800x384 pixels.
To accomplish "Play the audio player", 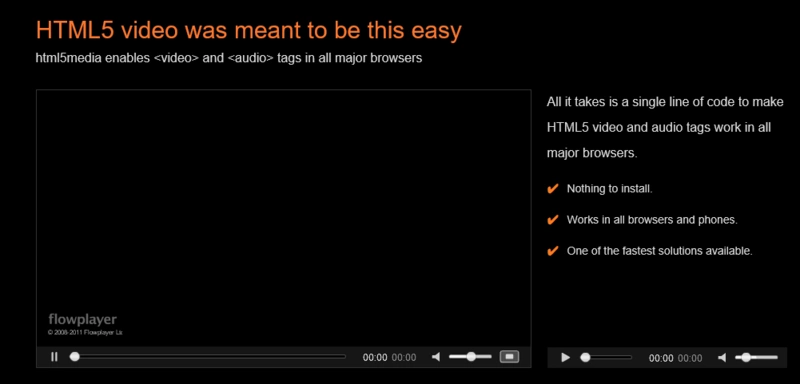I will coord(565,357).
